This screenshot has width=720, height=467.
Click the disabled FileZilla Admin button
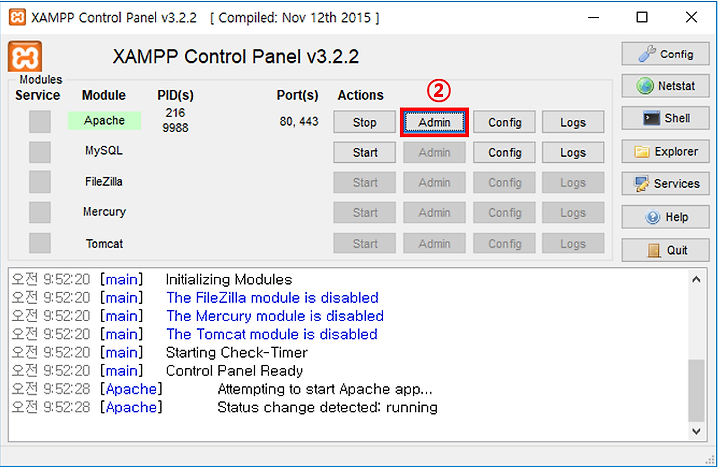pyautogui.click(x=434, y=183)
